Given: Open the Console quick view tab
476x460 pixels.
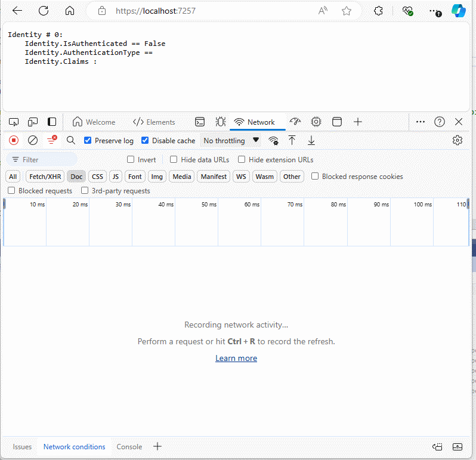Looking at the screenshot, I should point(129,447).
